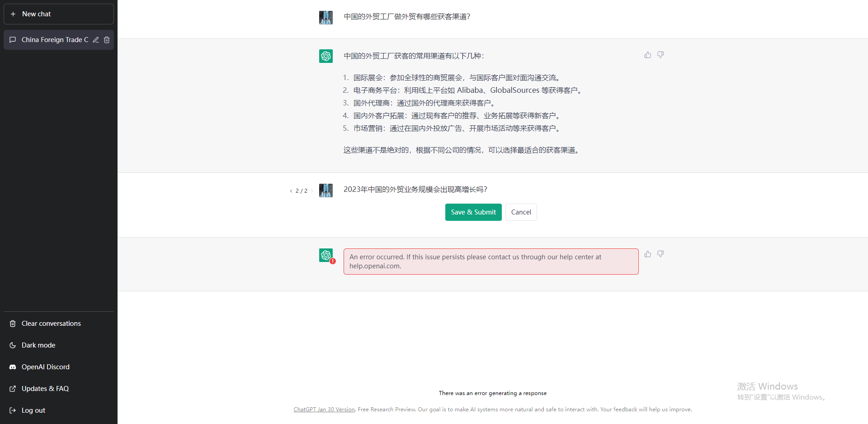Click list item 4 about 国内外客户拓展
Image resolution: width=868 pixels, height=424 pixels.
click(457, 116)
